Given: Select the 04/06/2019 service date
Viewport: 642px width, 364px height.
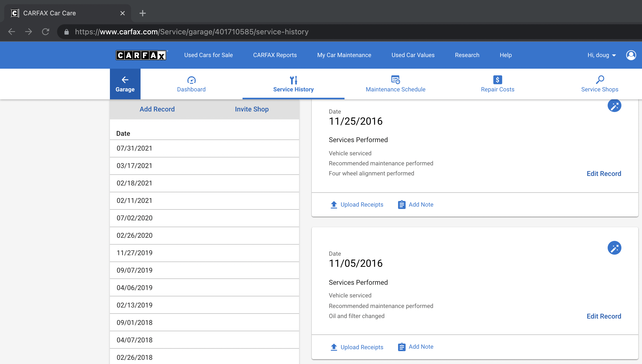Looking at the screenshot, I should (x=204, y=288).
